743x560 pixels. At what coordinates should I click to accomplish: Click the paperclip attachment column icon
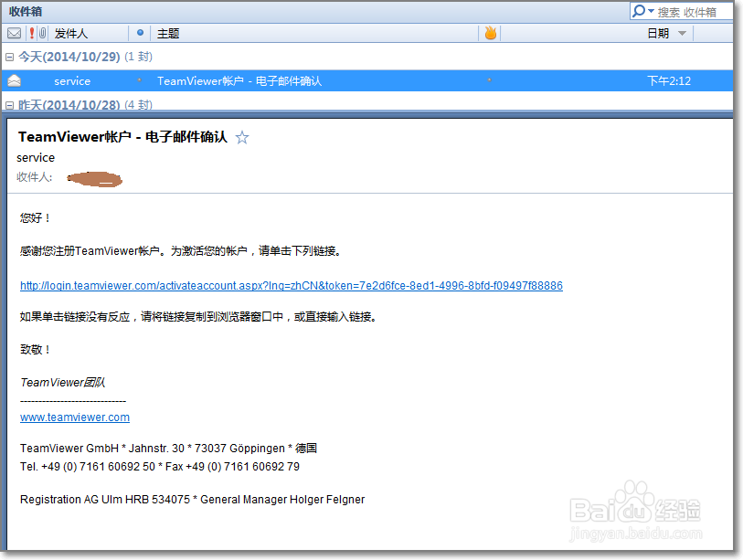coord(43,33)
